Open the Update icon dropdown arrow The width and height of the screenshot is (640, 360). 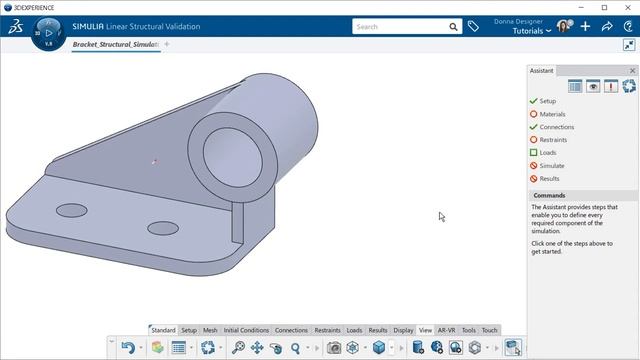220,348
